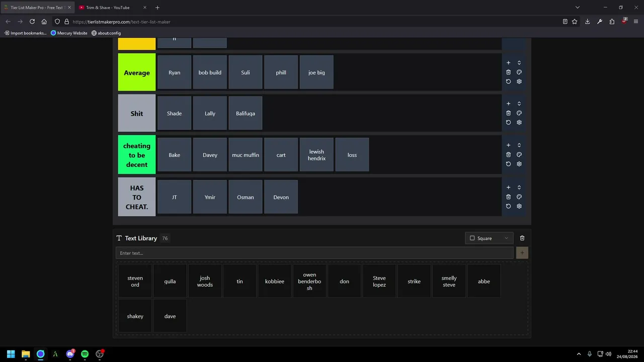Open the Mercury Website bookmark
This screenshot has width=644, height=362.
[69, 33]
